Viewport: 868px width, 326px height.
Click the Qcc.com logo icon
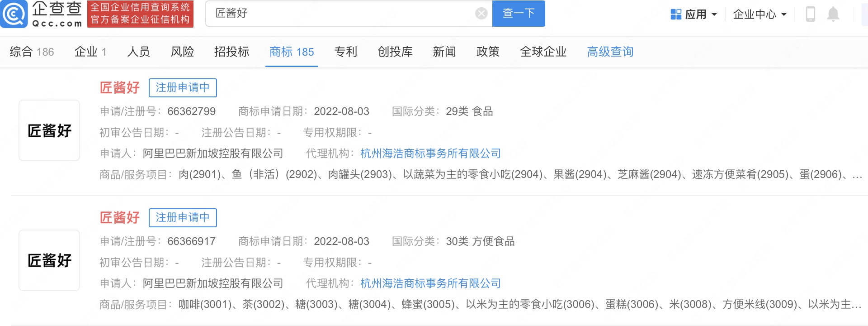click(14, 14)
